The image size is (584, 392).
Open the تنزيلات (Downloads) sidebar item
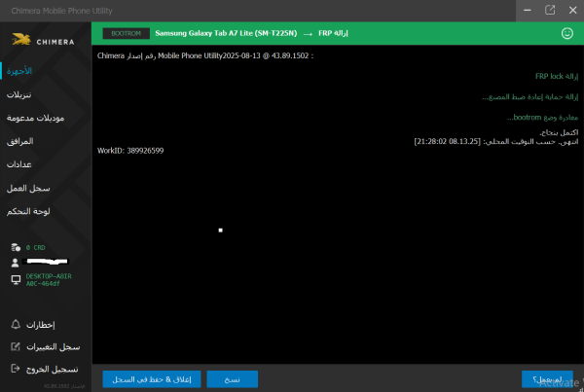(x=19, y=95)
